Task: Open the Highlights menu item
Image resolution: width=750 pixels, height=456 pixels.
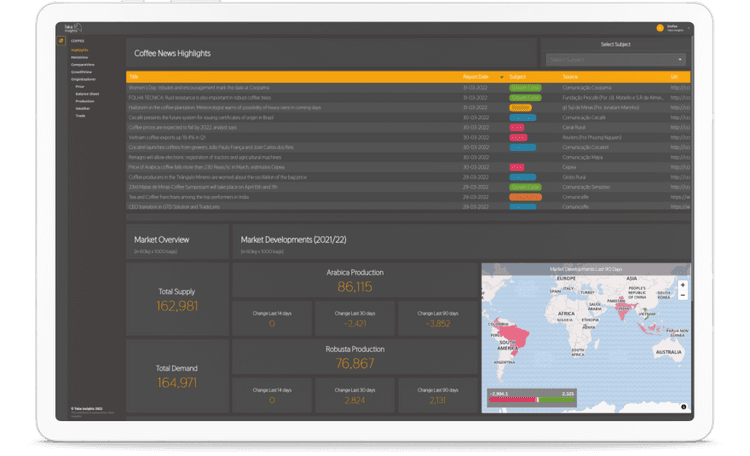Action: [x=79, y=50]
